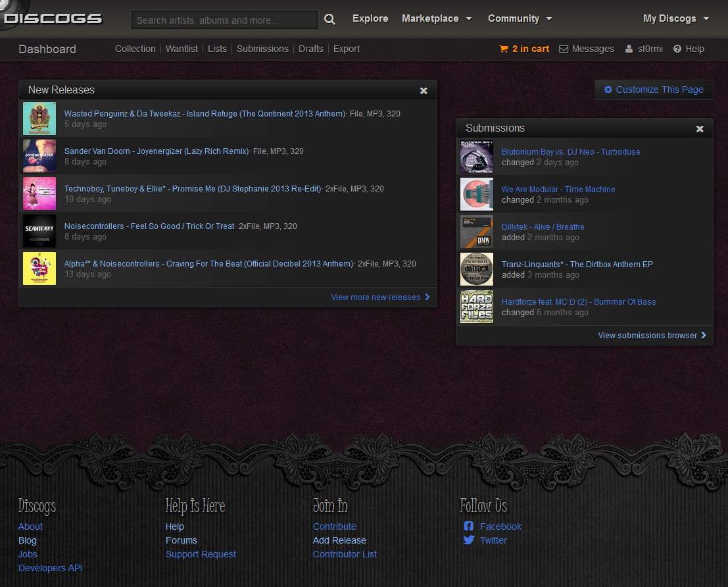Click into the search artists and albums field
The width and height of the screenshot is (728, 587).
coord(224,20)
